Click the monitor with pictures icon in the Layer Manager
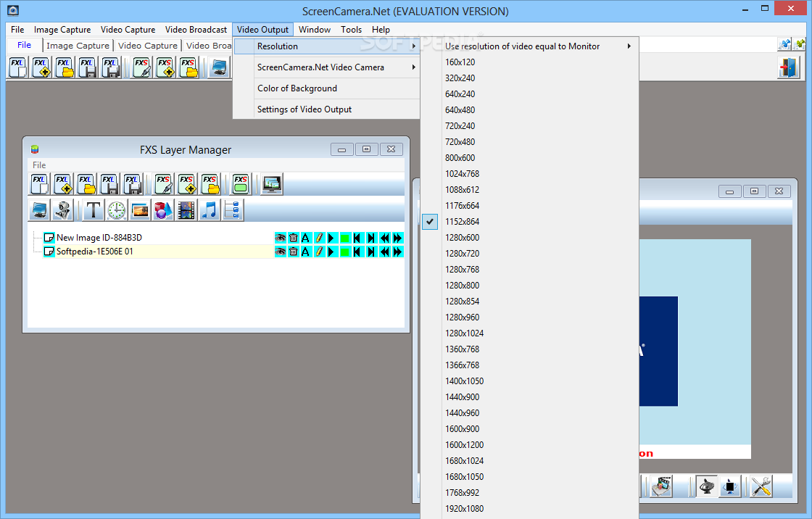812x519 pixels. pos(272,184)
